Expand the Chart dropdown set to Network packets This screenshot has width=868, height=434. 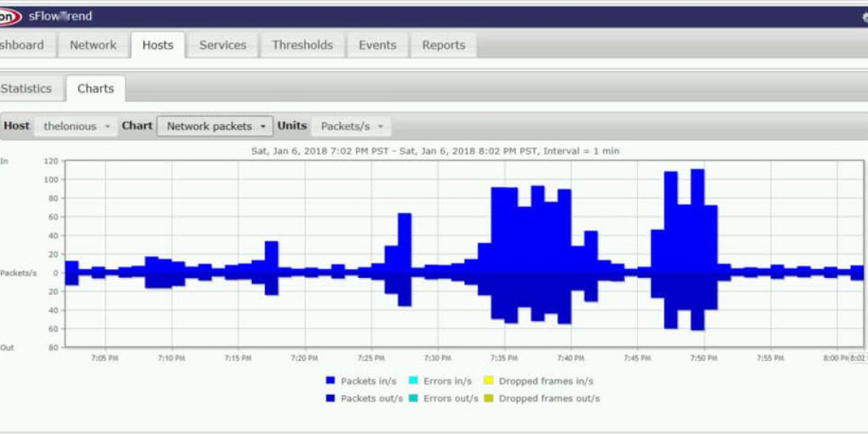click(216, 126)
